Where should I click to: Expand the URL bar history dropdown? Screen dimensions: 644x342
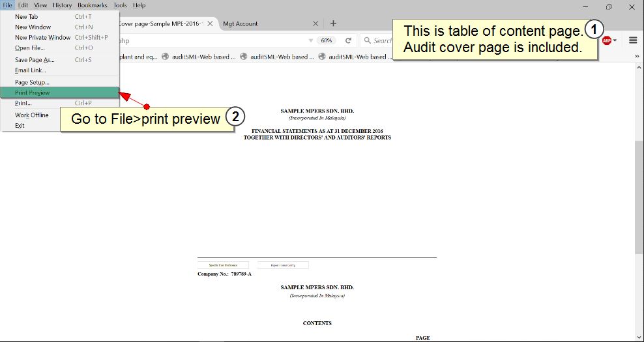(311, 40)
